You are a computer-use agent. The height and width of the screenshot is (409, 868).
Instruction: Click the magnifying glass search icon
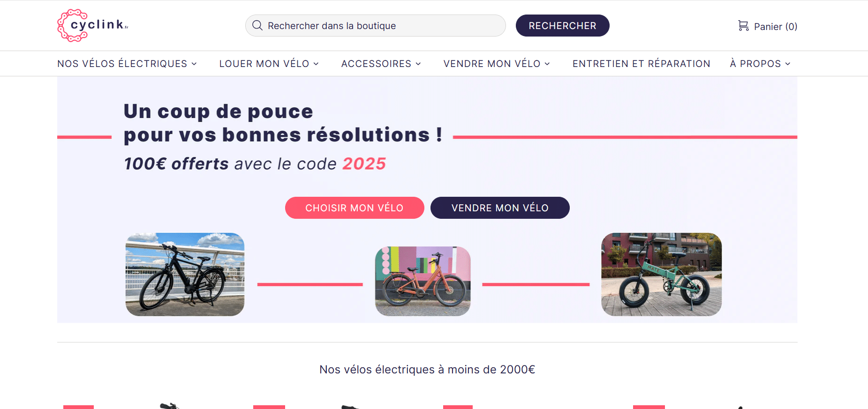257,25
